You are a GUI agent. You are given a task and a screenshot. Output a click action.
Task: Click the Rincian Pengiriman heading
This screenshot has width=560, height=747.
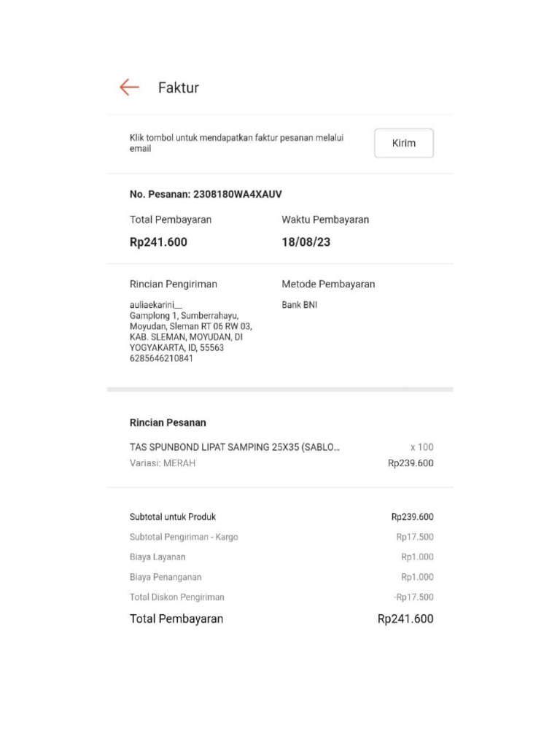click(173, 284)
